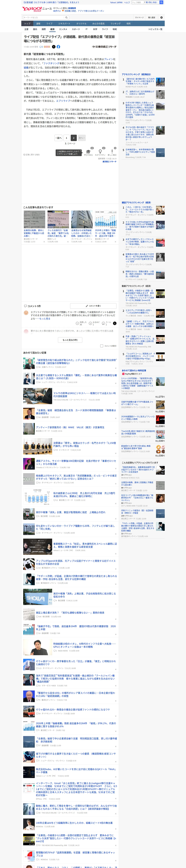Click the blue web search button at top
Screen dimensions: 186x868
pyautogui.click(x=161, y=2)
